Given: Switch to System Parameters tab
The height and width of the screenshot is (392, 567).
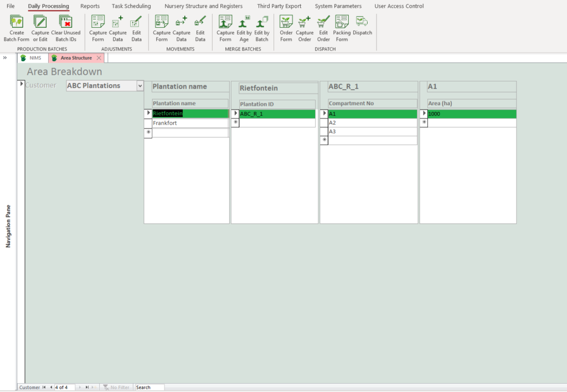Looking at the screenshot, I should [x=338, y=6].
